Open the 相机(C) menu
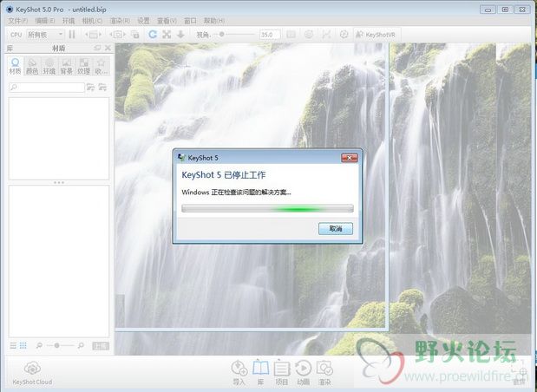This screenshot has width=537, height=392. pyautogui.click(x=92, y=21)
